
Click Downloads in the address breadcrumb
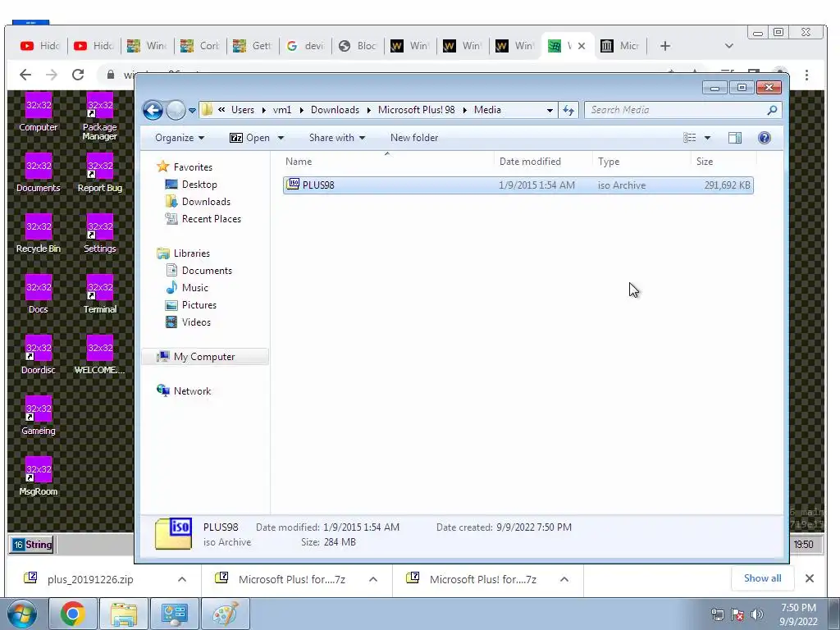point(335,110)
